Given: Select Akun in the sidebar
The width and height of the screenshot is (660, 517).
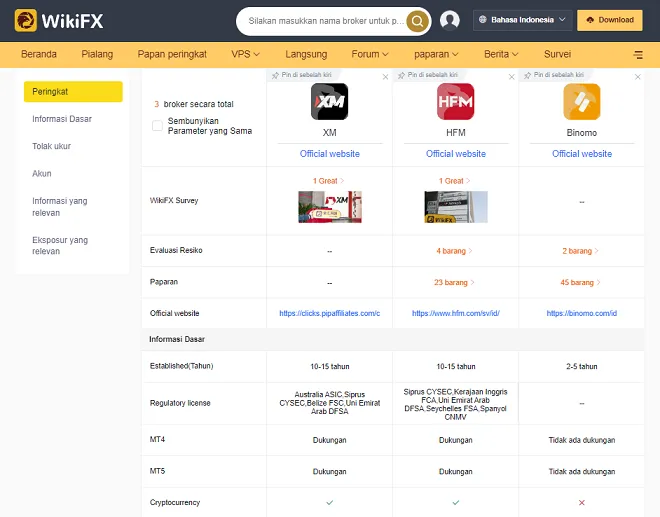Looking at the screenshot, I should point(42,173).
